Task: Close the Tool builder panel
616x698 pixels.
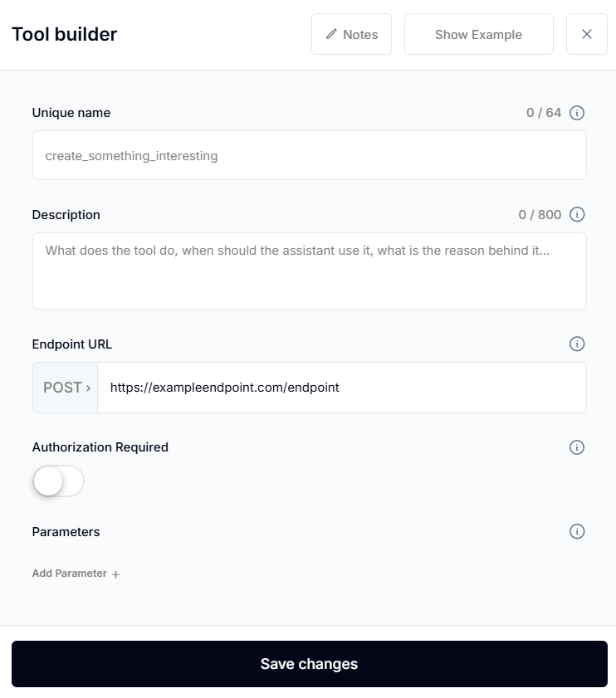Action: [x=587, y=34]
